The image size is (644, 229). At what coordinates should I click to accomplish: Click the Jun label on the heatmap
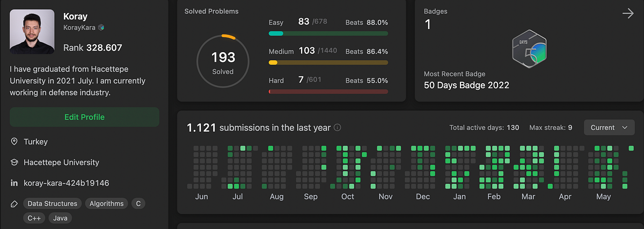click(x=202, y=197)
